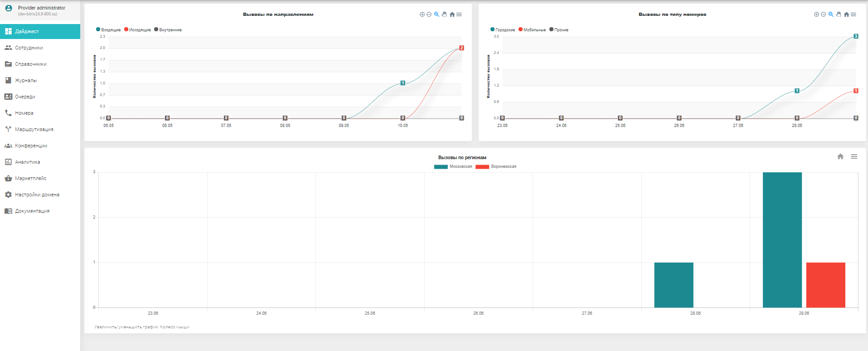The image size is (868, 351).
Task: Click the teal data label 1 at 10.05
Action: (402, 83)
